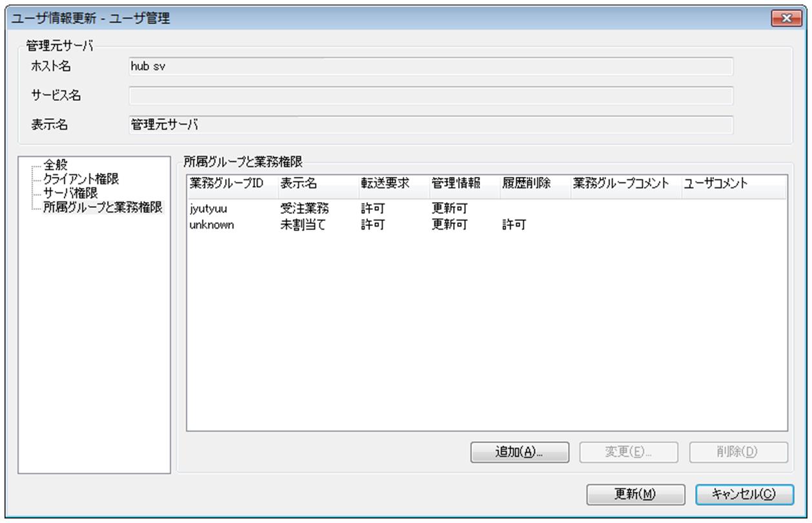This screenshot has height=523, width=812.
Task: Click the 表示名 field showing 管理元サーバ
Action: pyautogui.click(x=431, y=124)
